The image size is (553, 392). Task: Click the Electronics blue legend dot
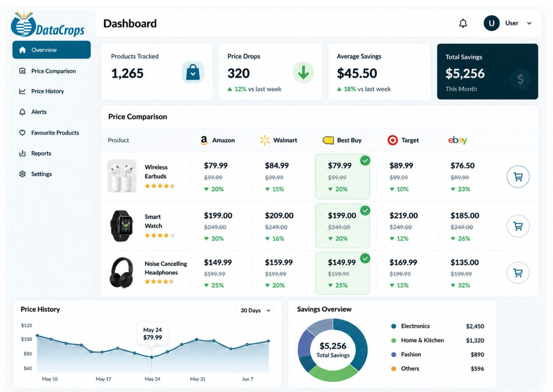394,326
